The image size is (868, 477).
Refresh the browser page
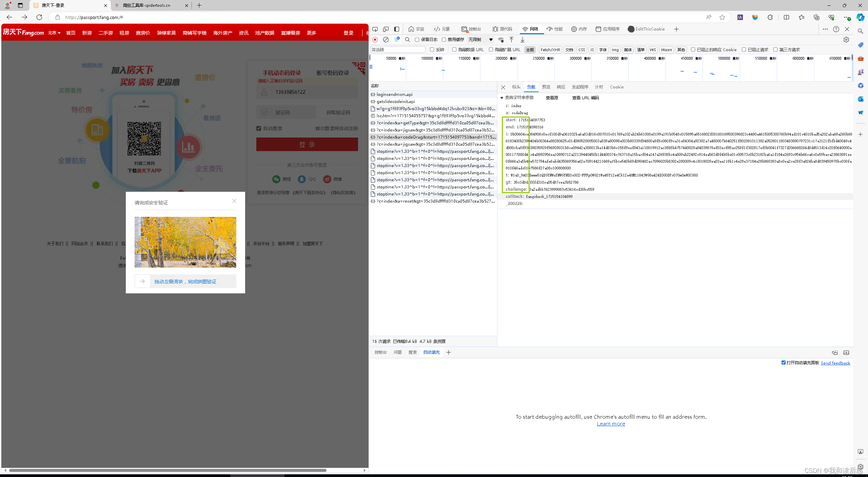tap(39, 17)
